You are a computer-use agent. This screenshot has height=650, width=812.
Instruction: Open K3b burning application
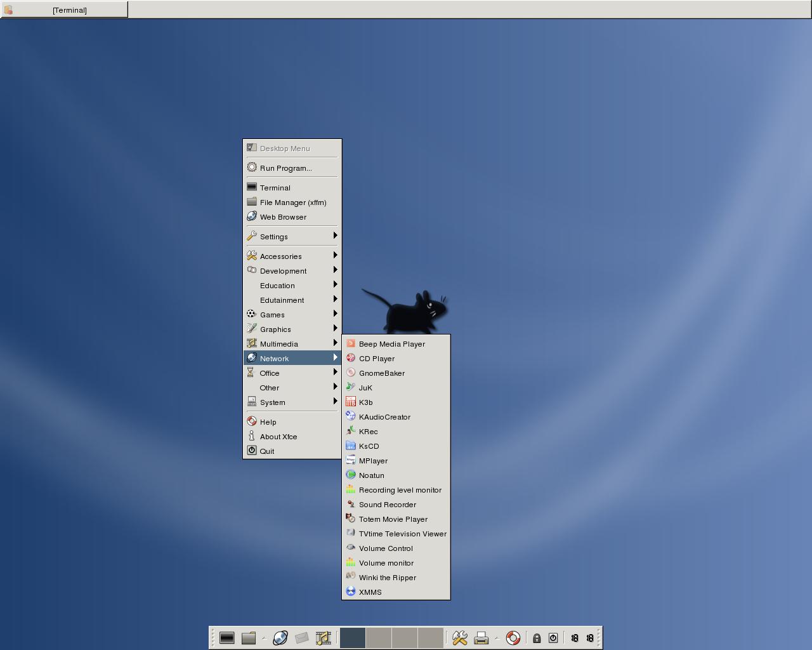[x=396, y=402]
